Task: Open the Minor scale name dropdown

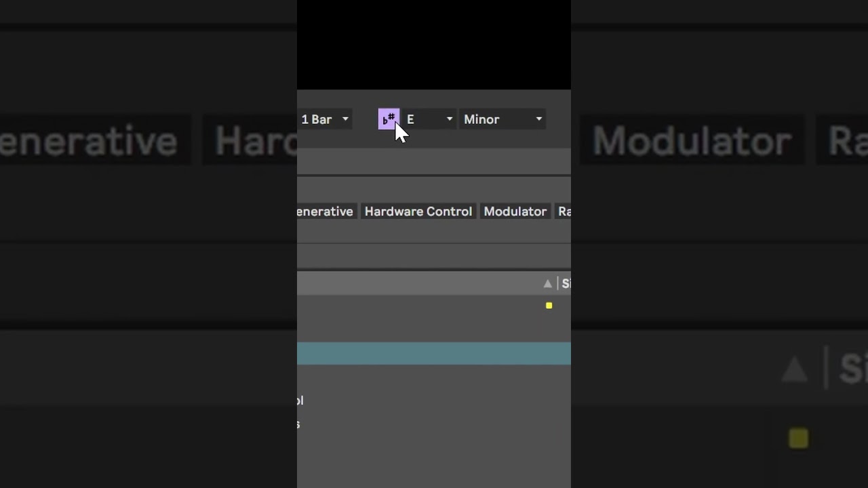Action: tap(502, 119)
